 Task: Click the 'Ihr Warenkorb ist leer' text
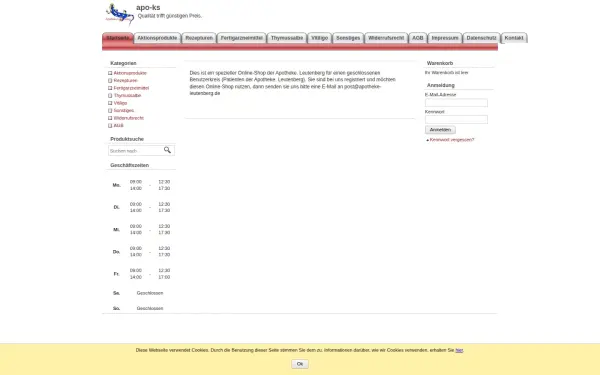447,72
